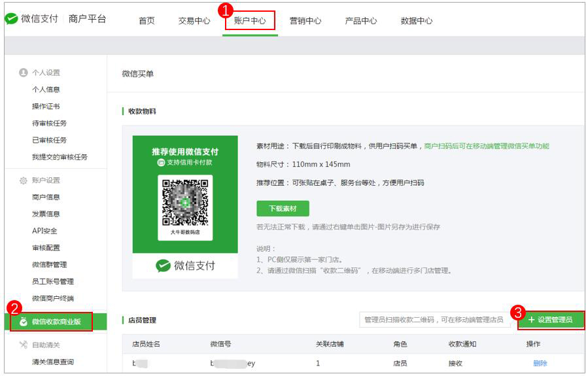This screenshot has height=376, width=588.
Task: Open the 首页 tab
Action: [147, 21]
